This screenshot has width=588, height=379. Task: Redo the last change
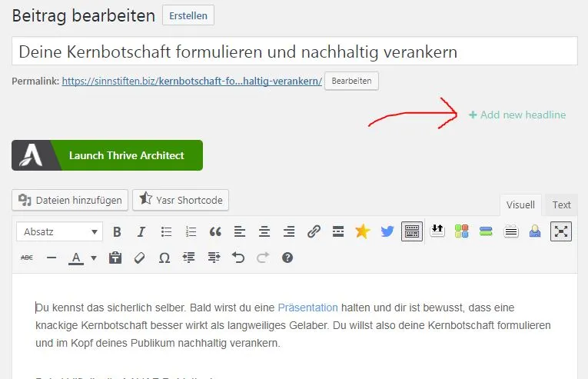(263, 258)
